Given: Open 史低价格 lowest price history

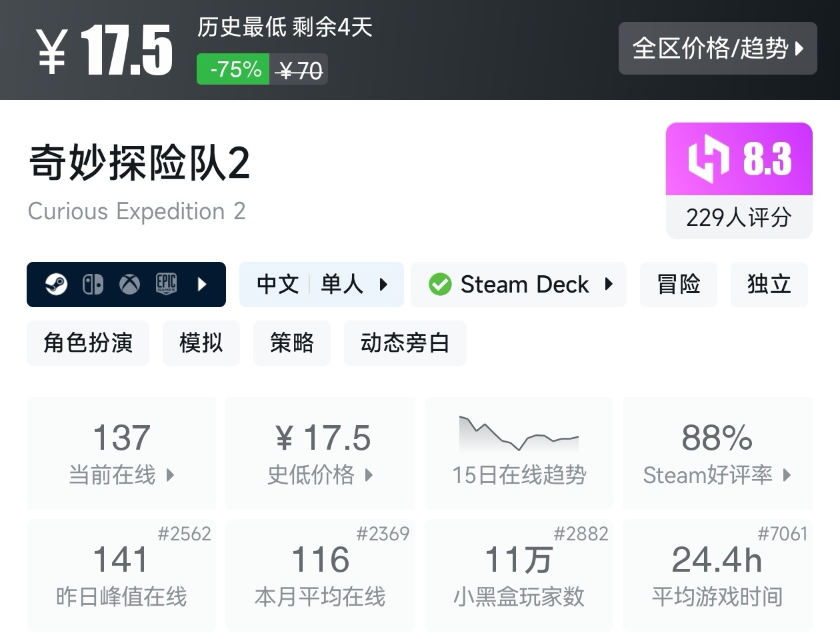Looking at the screenshot, I should 320,453.
